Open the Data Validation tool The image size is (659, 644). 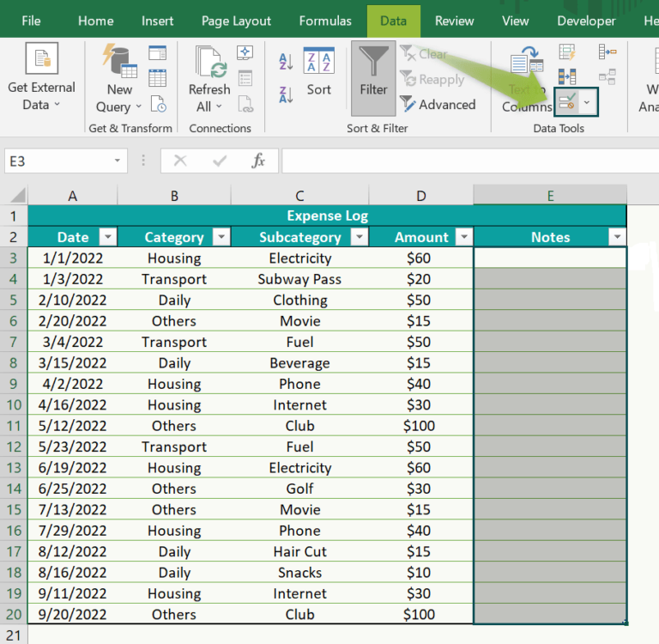pos(566,103)
